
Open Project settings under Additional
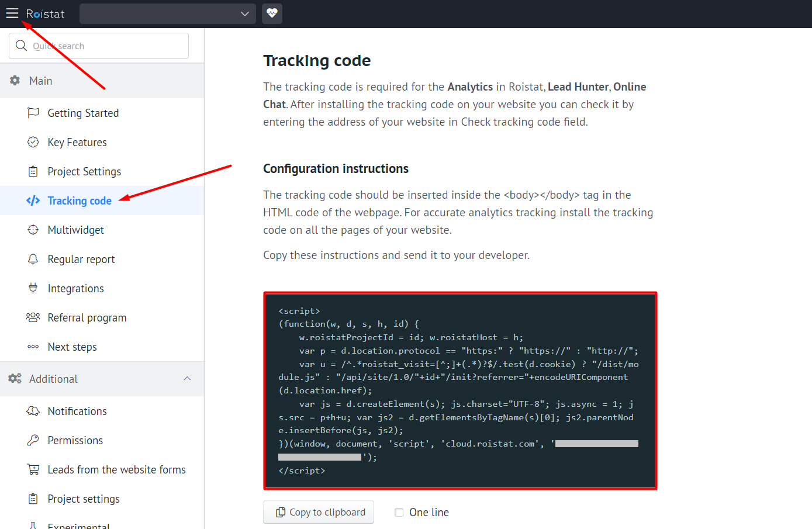tap(84, 499)
